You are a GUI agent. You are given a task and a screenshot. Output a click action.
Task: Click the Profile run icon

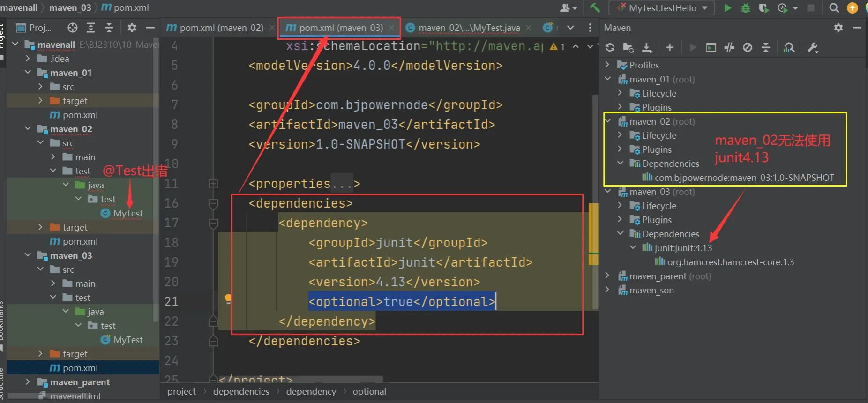(782, 8)
